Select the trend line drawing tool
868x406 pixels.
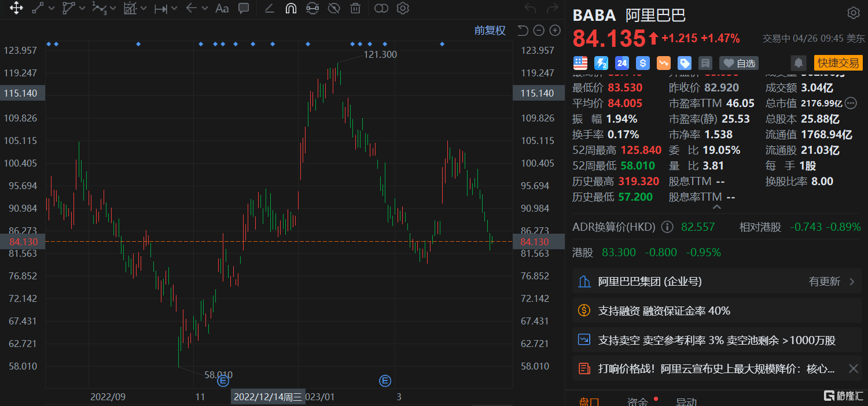[x=38, y=8]
